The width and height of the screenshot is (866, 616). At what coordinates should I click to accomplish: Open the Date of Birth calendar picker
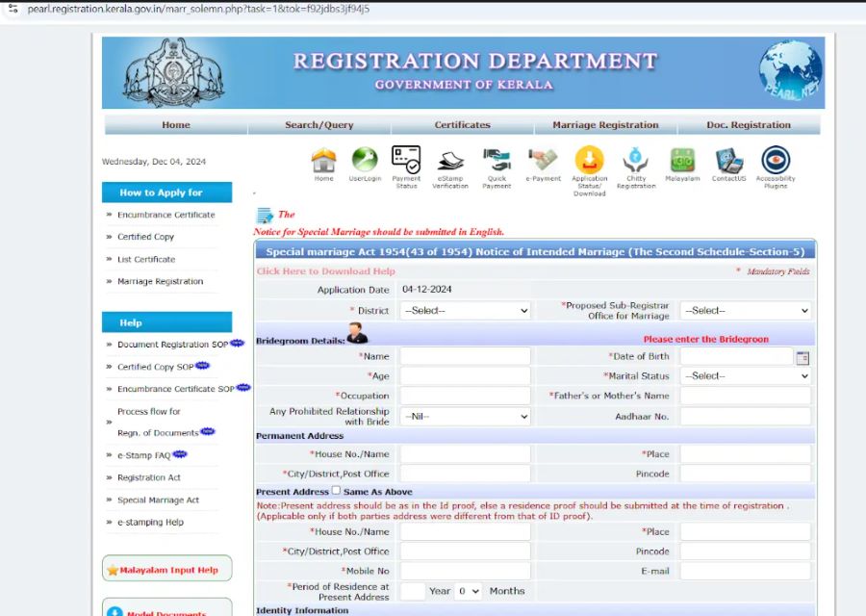pyautogui.click(x=802, y=358)
